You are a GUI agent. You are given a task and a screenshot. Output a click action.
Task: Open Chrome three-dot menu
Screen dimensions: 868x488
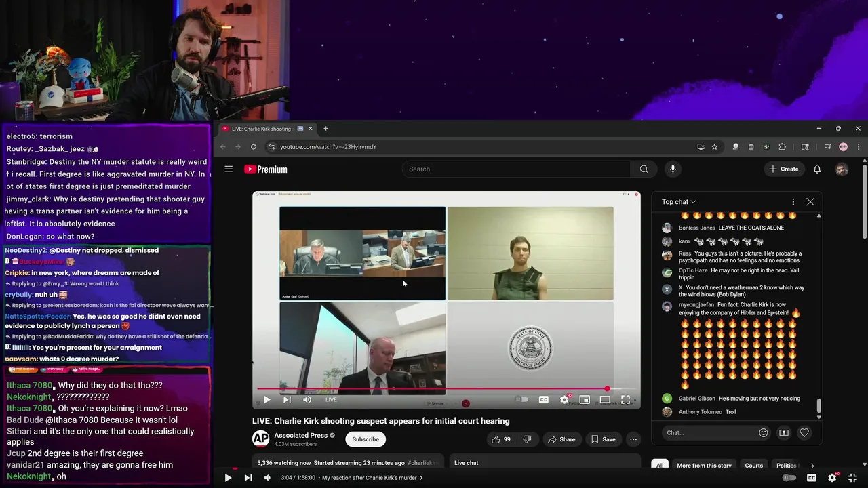(858, 146)
